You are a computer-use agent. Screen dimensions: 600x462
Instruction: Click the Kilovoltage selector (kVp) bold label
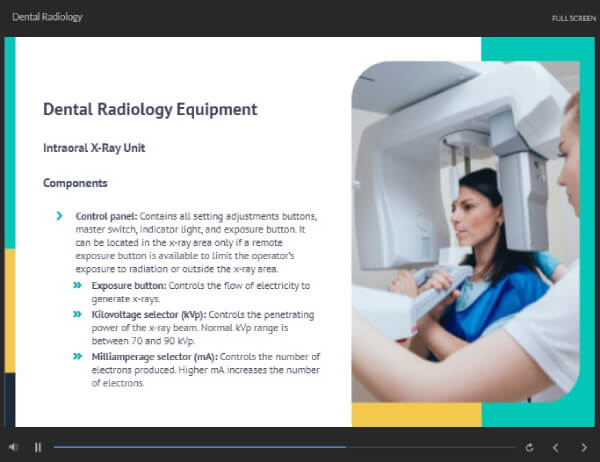pyautogui.click(x=149, y=315)
